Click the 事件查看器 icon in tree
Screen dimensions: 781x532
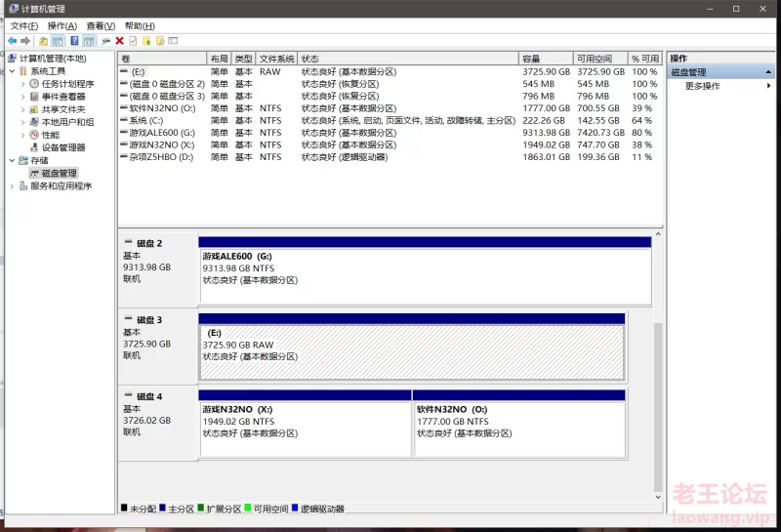tap(34, 96)
